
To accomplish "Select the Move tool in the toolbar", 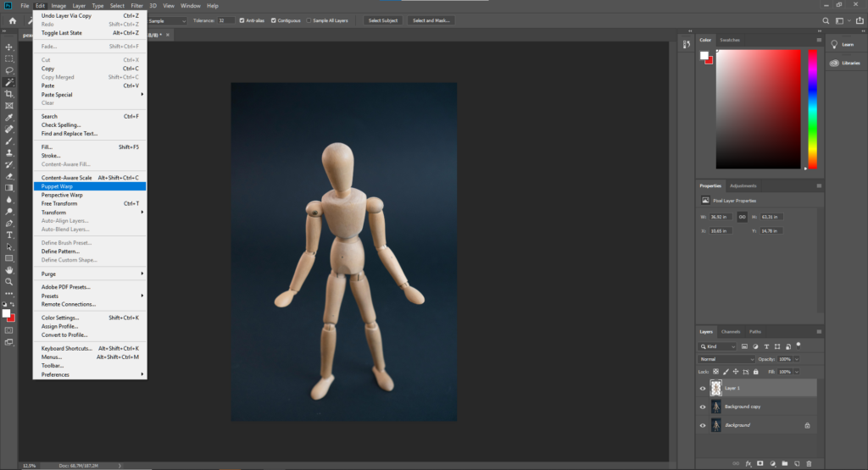I will point(9,47).
